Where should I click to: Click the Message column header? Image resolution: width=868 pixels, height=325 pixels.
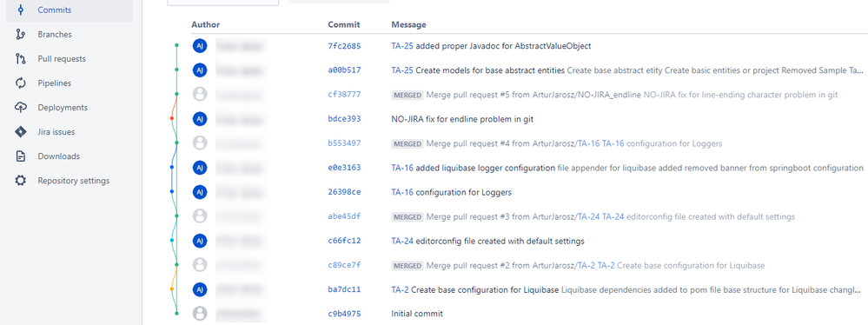(x=408, y=25)
